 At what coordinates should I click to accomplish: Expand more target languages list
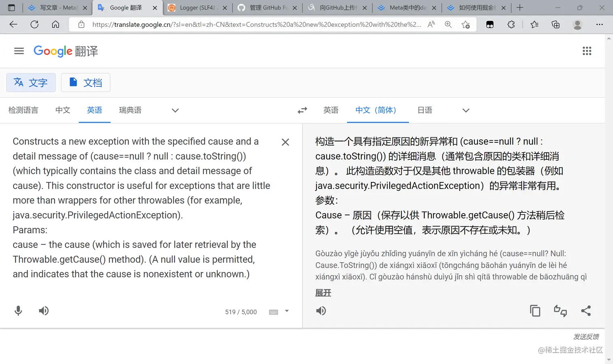[466, 110]
